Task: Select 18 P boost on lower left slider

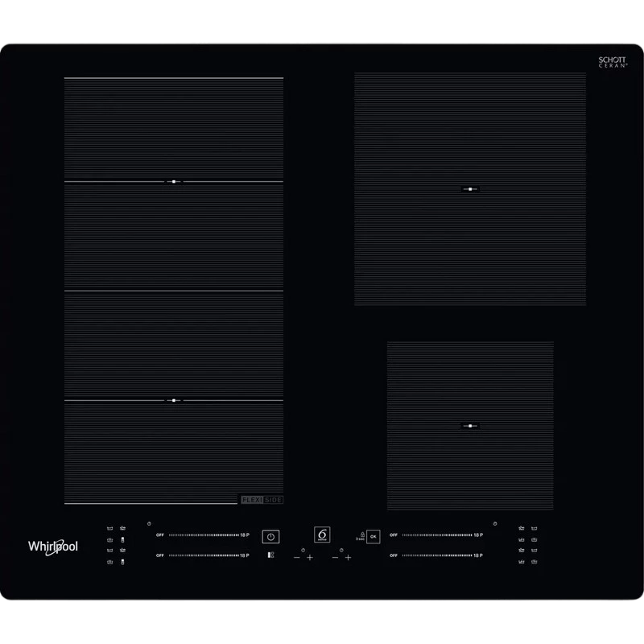Action: coord(245,555)
